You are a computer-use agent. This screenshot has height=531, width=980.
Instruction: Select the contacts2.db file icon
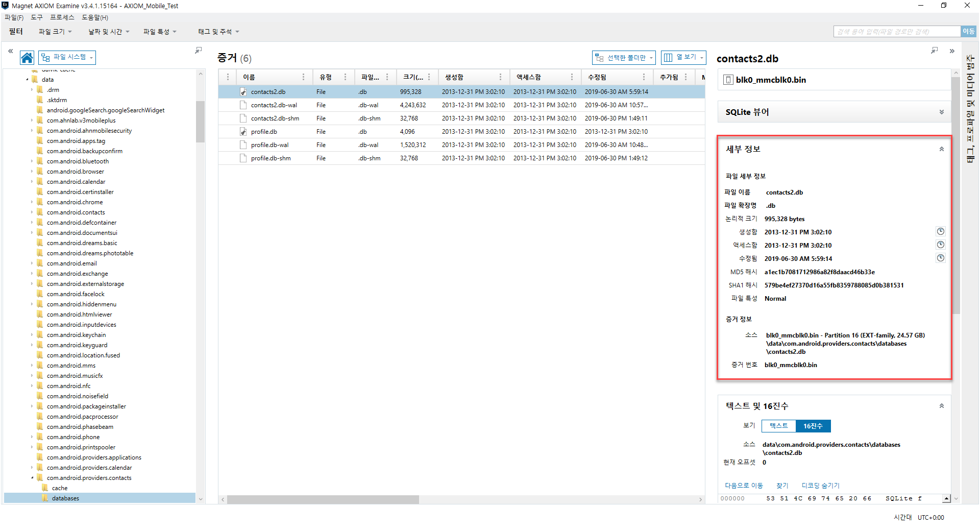click(243, 92)
